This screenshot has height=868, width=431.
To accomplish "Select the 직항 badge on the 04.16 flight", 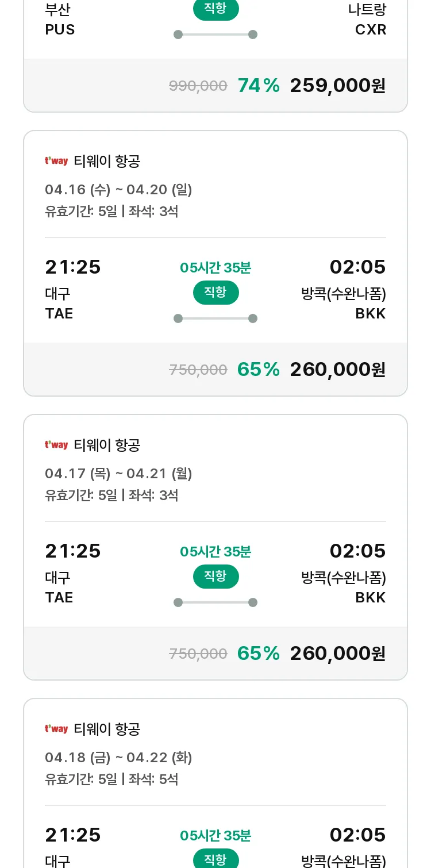I will pos(215,293).
